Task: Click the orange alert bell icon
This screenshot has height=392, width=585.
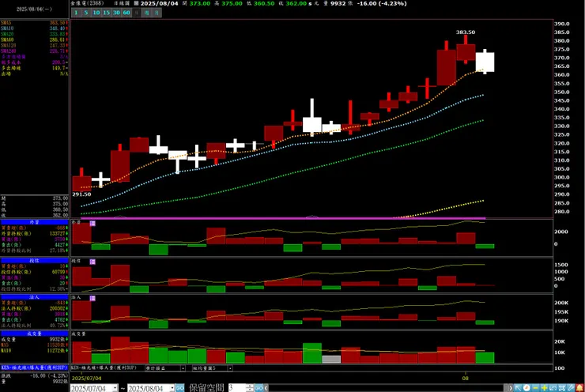Action: click(579, 388)
